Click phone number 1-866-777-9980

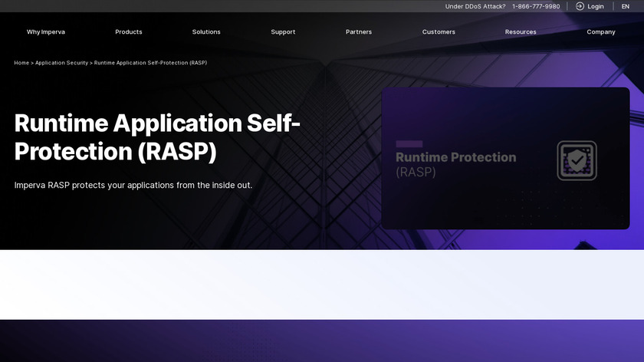point(536,7)
